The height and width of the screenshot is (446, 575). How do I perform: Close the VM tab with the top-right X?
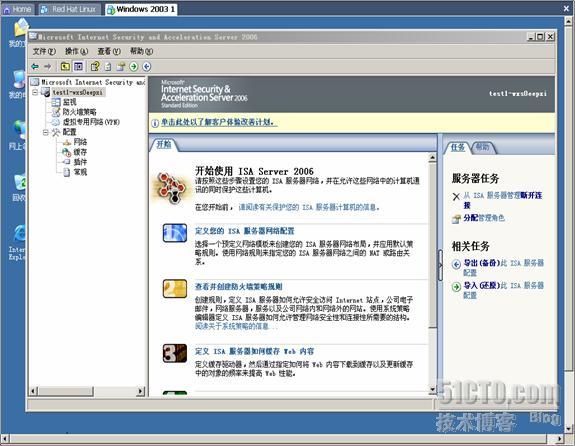[567, 9]
